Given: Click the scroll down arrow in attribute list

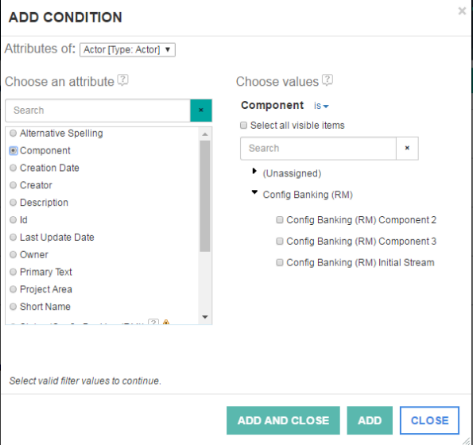Looking at the screenshot, I should (x=205, y=317).
